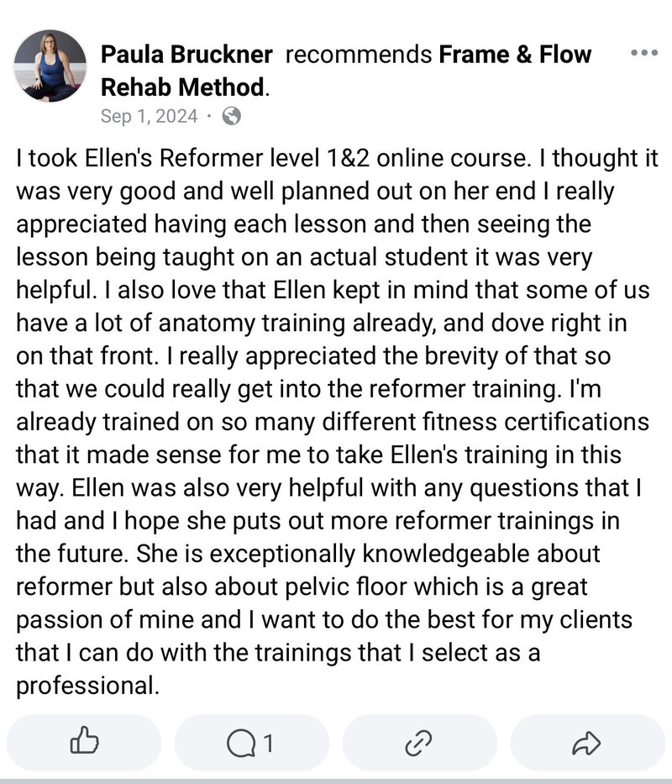
Task: Tap the rounded share button background
Action: coord(587,742)
